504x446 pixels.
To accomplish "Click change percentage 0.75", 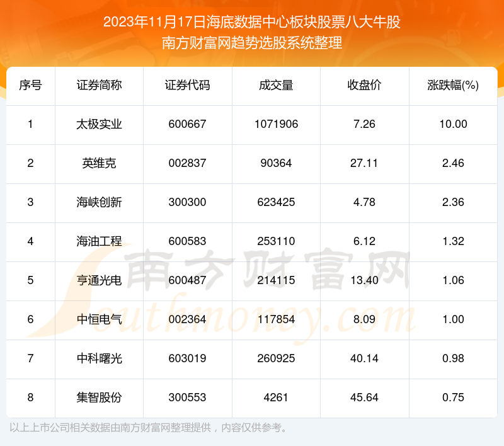I will pyautogui.click(x=453, y=397).
